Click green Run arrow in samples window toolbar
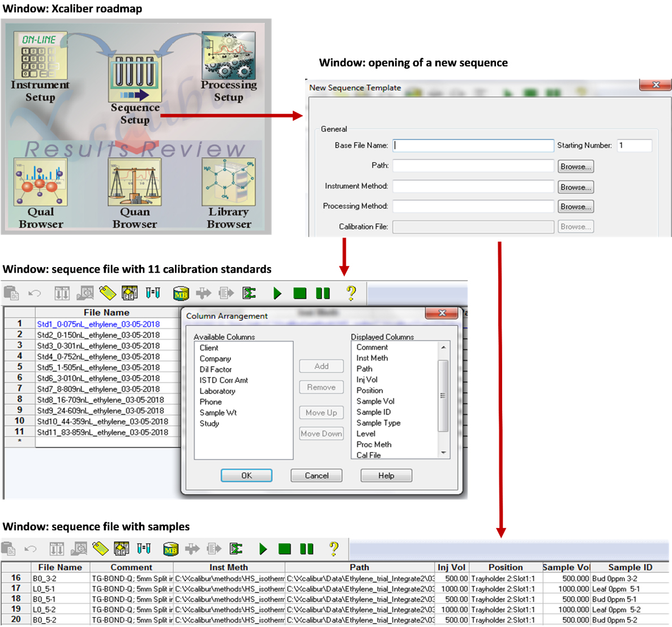Screen dimensions: 672x627 coord(263,549)
